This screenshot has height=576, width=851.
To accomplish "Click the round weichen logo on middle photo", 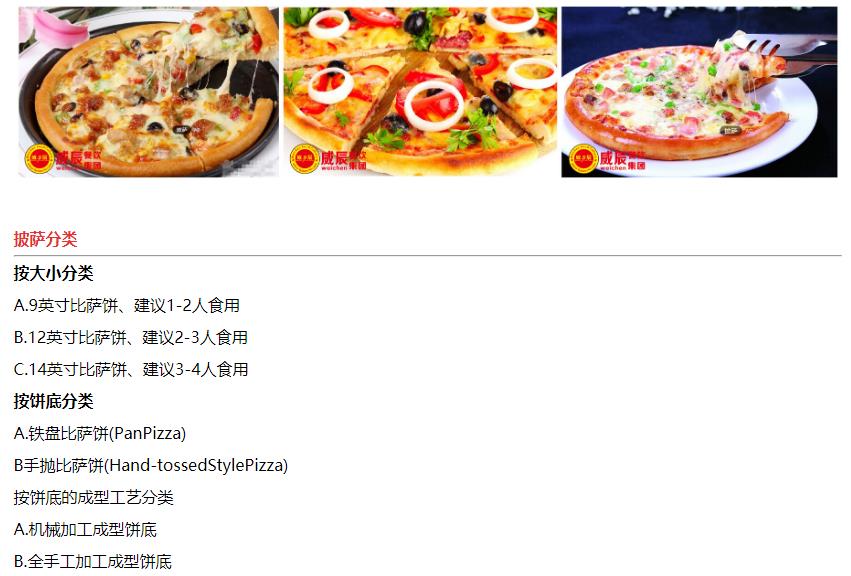I will coord(304,159).
